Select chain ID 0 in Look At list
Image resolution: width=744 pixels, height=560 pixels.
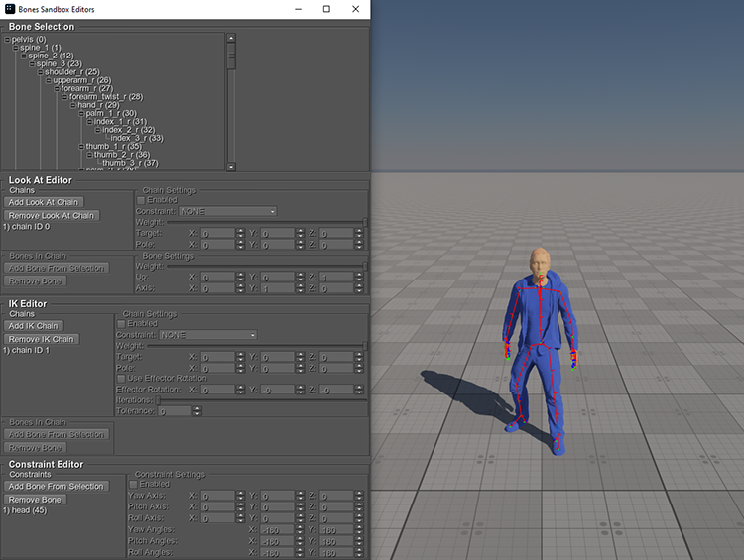pyautogui.click(x=27, y=227)
